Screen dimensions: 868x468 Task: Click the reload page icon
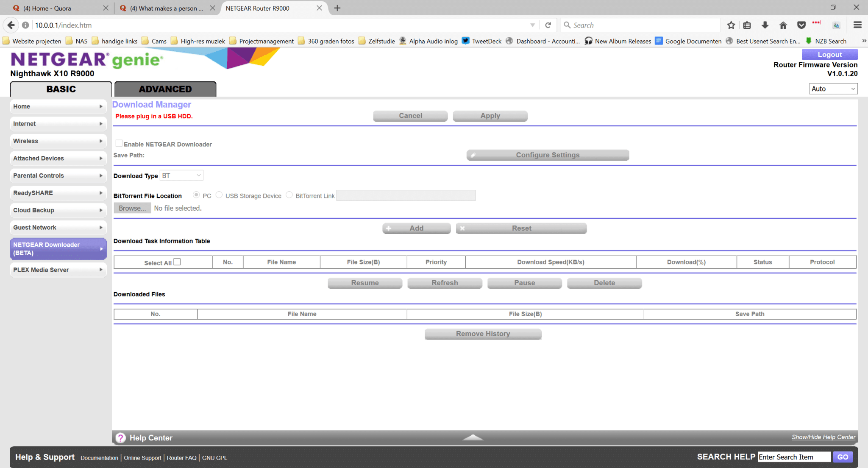click(x=548, y=25)
